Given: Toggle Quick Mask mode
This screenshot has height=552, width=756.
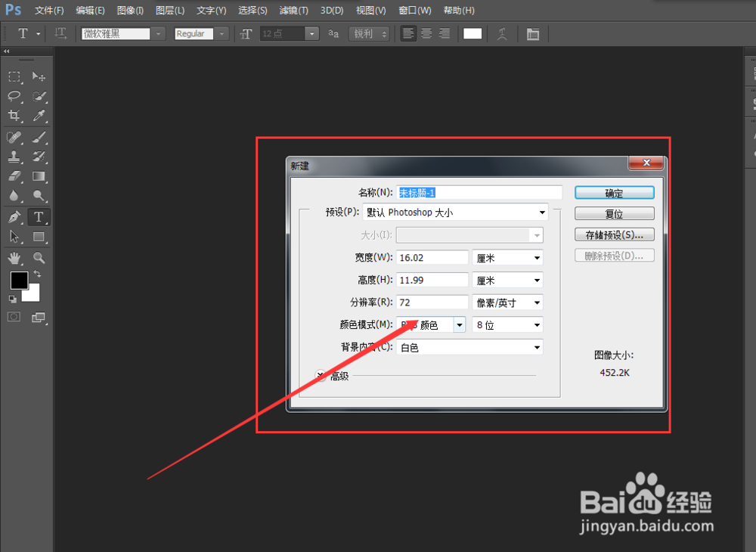Looking at the screenshot, I should (x=14, y=317).
